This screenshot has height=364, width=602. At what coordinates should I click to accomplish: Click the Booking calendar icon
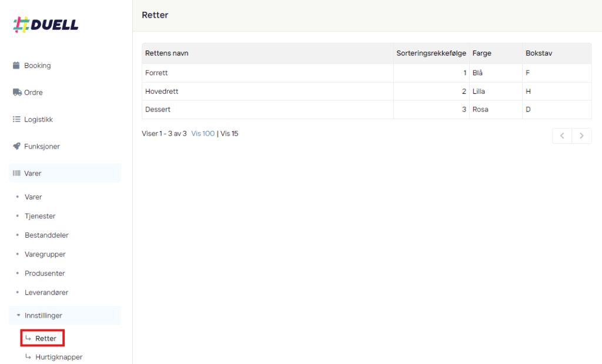[x=16, y=65]
